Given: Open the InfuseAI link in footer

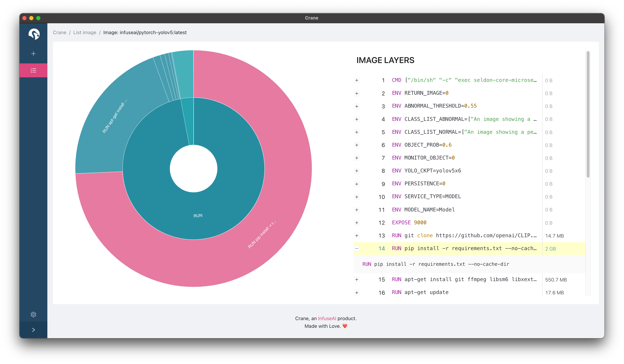Looking at the screenshot, I should 327,318.
